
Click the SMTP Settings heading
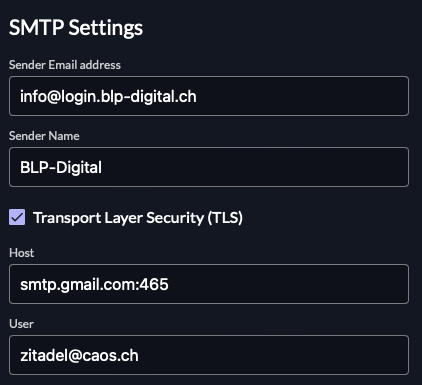[x=76, y=28]
